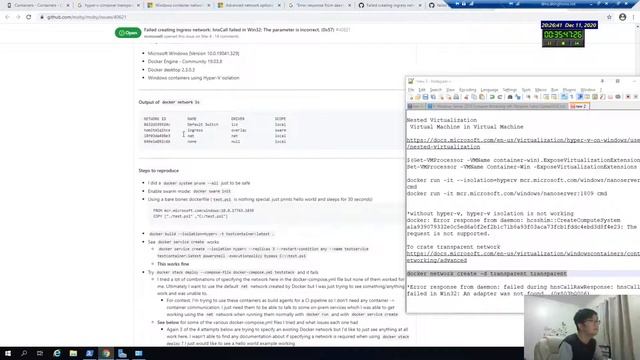This screenshot has width=640, height=360.
Task: Toggle Word Wrap icon in Notepad++ toolbar
Action: 564,97
